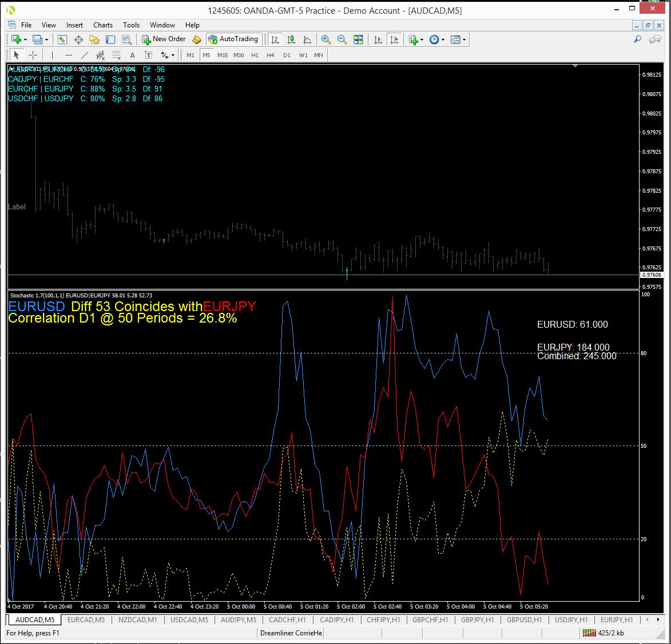Switch to the EURCAD,M5 chart tab
This screenshot has height=644, width=671.
click(x=86, y=619)
